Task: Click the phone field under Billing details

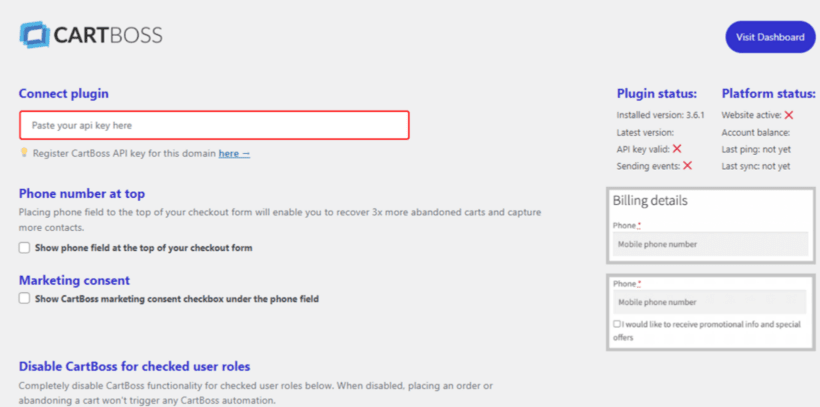Action: click(x=710, y=244)
